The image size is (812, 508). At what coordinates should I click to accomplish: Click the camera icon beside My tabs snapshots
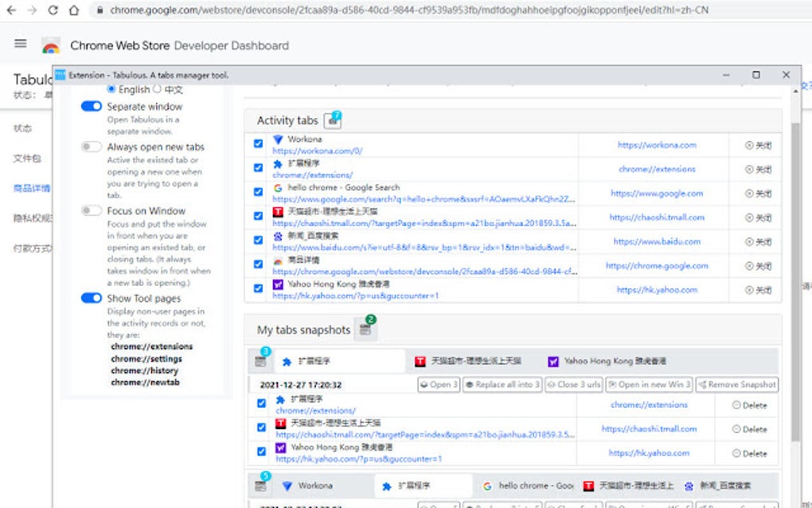click(365, 329)
